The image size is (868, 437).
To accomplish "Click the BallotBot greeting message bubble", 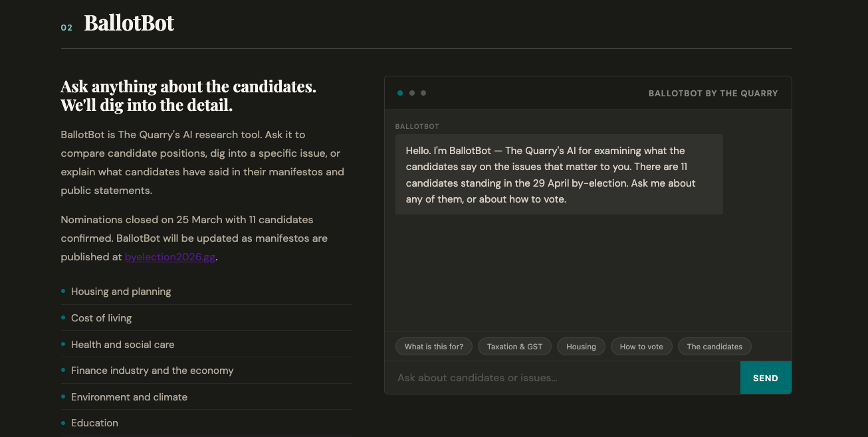I will pyautogui.click(x=558, y=175).
